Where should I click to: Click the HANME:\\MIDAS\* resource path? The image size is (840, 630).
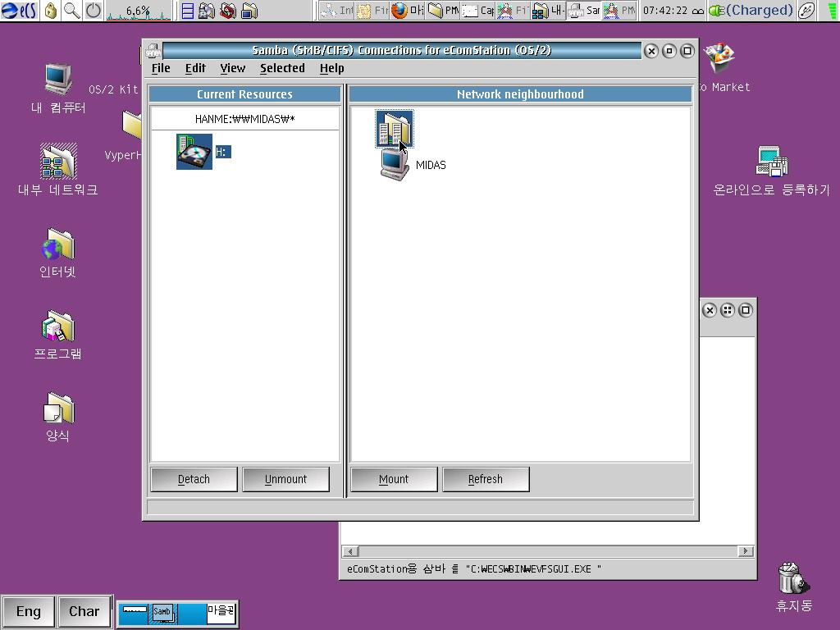(244, 119)
